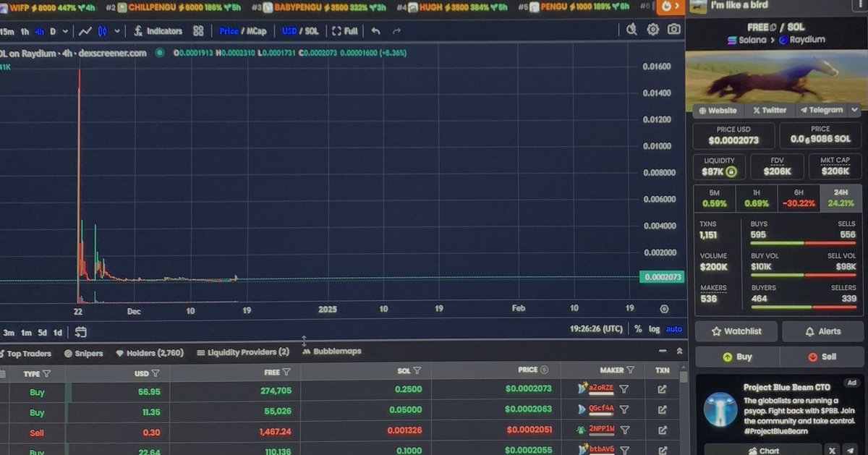Toggle auto scale on chart

click(674, 328)
